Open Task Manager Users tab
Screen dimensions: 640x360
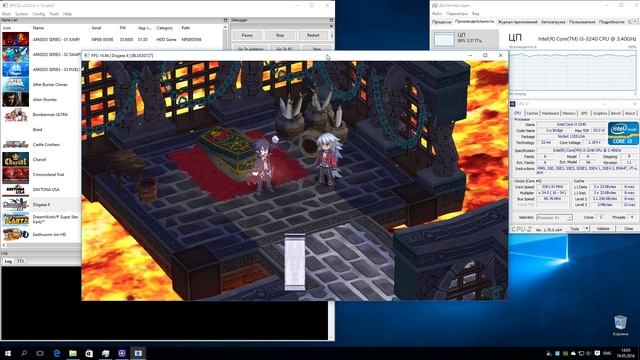coord(582,22)
